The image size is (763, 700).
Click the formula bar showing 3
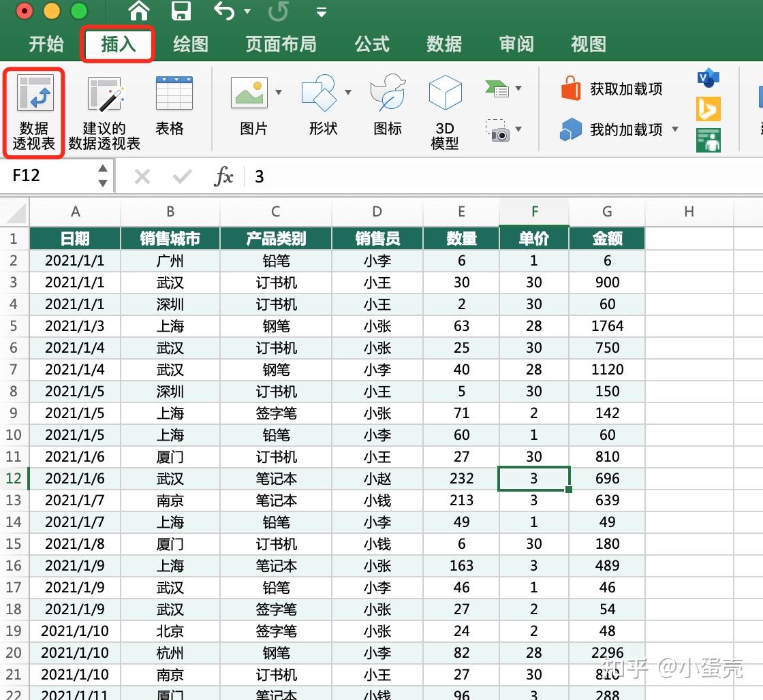click(x=503, y=176)
